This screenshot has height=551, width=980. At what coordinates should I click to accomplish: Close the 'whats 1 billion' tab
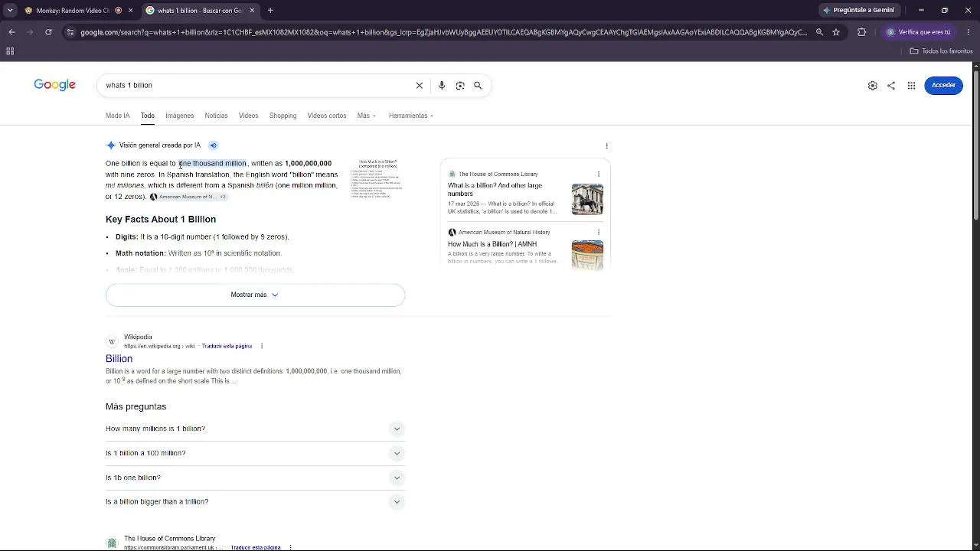[252, 11]
